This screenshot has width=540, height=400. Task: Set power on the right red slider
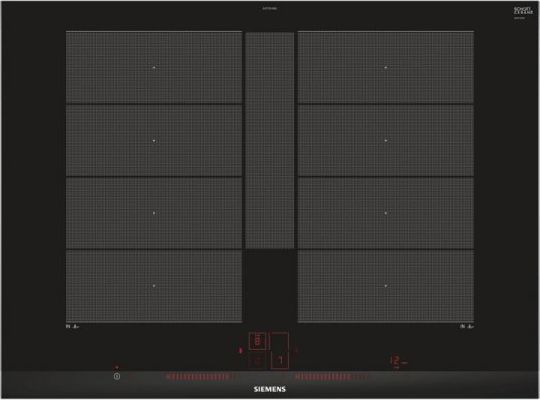(x=323, y=377)
